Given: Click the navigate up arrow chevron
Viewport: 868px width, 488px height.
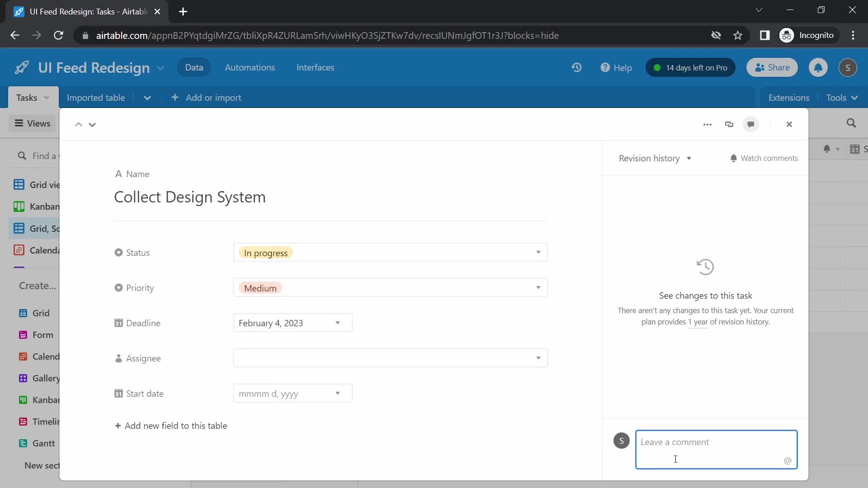Looking at the screenshot, I should click(x=78, y=123).
